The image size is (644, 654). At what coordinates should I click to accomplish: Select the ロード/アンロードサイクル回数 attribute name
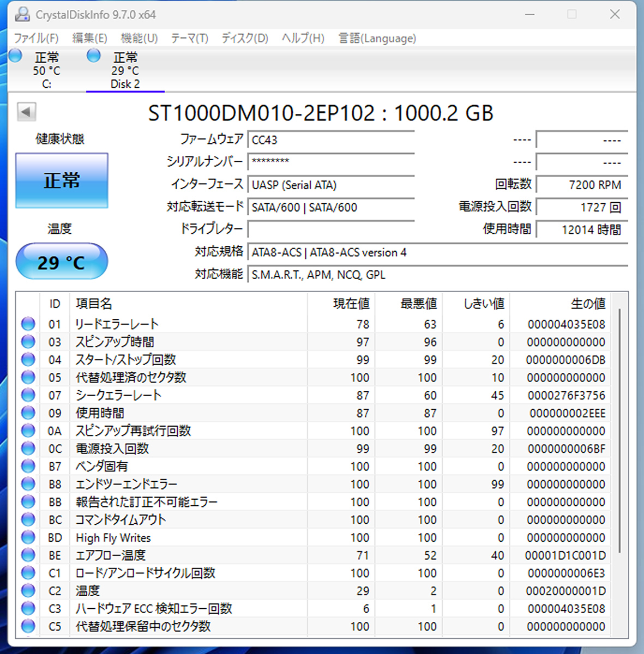[146, 573]
